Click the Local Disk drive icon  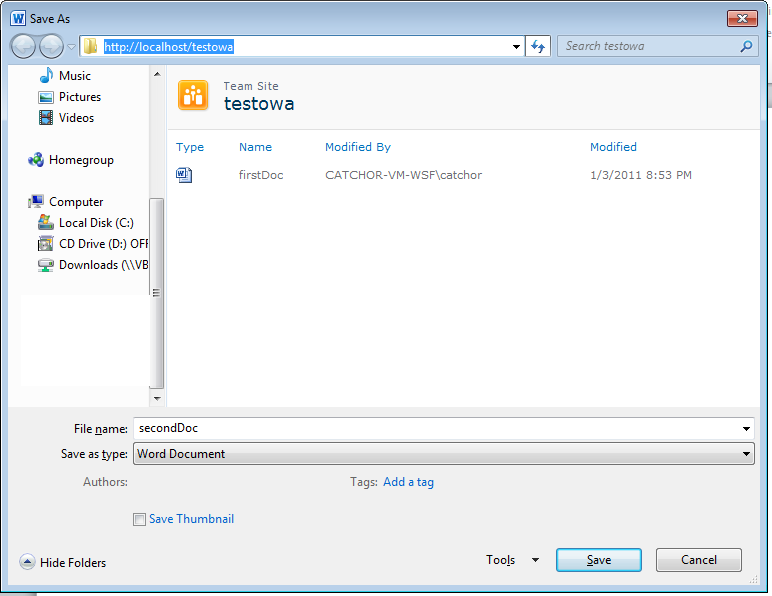pyautogui.click(x=46, y=222)
